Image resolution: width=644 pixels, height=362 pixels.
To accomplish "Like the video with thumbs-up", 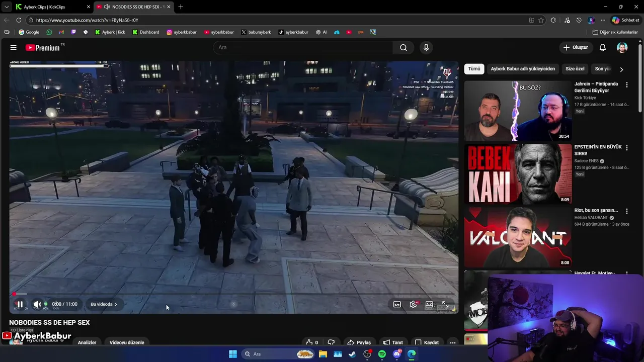I will pos(312,342).
